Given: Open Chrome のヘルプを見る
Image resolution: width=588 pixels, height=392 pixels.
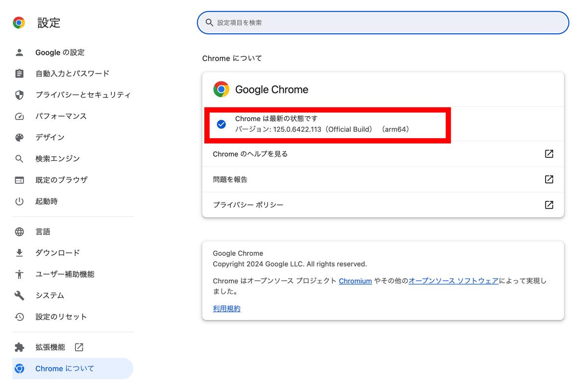Looking at the screenshot, I should [x=250, y=153].
